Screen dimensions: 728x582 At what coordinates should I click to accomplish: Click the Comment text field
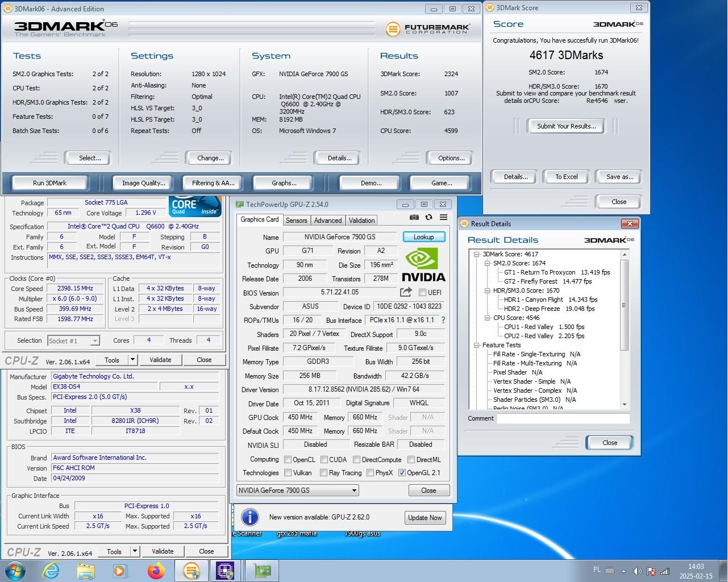563,418
